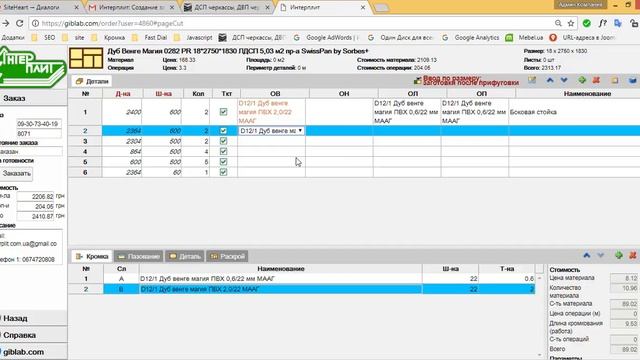Delete selected detail with red cross icon
The image size is (640, 360).
coord(596,80)
